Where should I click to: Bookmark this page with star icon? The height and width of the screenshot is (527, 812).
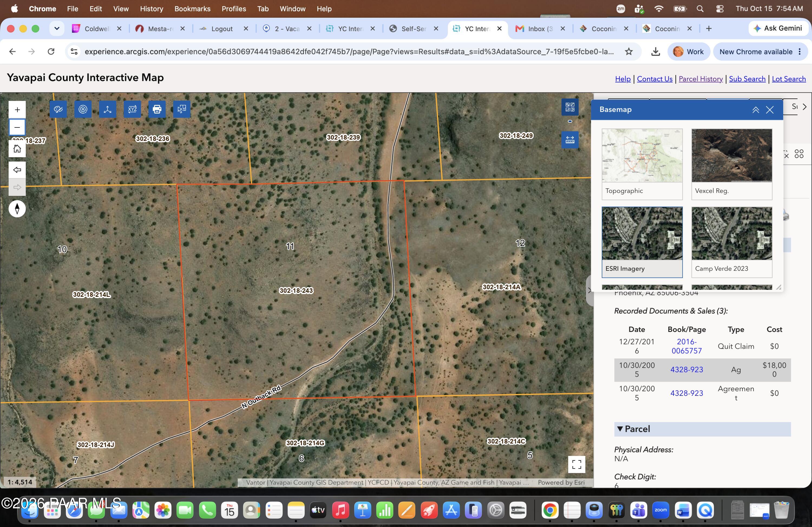coord(629,51)
